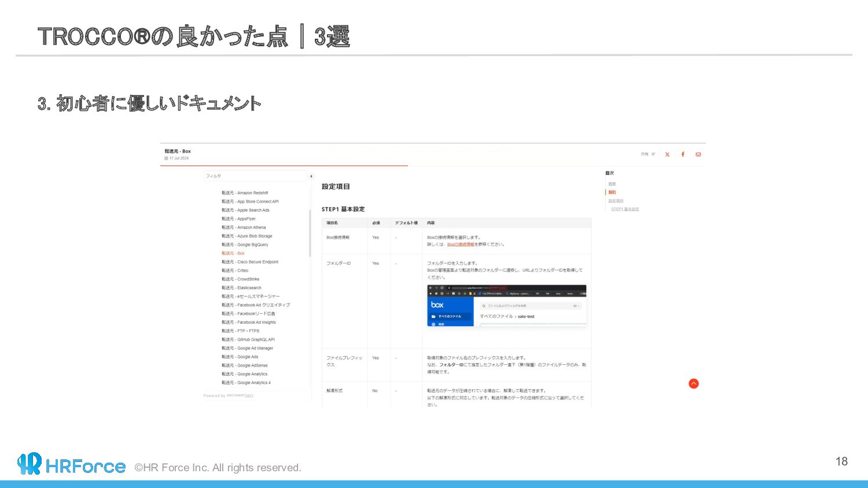Open 転送元 - Google Analytics page
Viewport: 868px width, 488px height.
click(245, 374)
